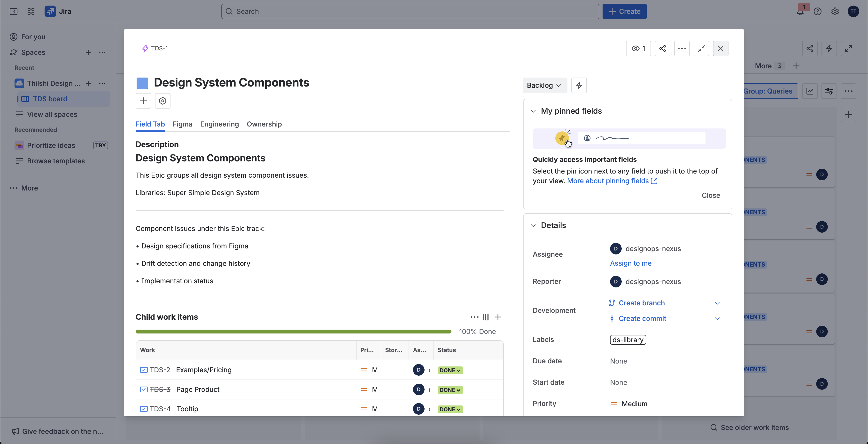868x444 pixels.
Task: Click the share icon in issue header
Action: click(x=662, y=48)
